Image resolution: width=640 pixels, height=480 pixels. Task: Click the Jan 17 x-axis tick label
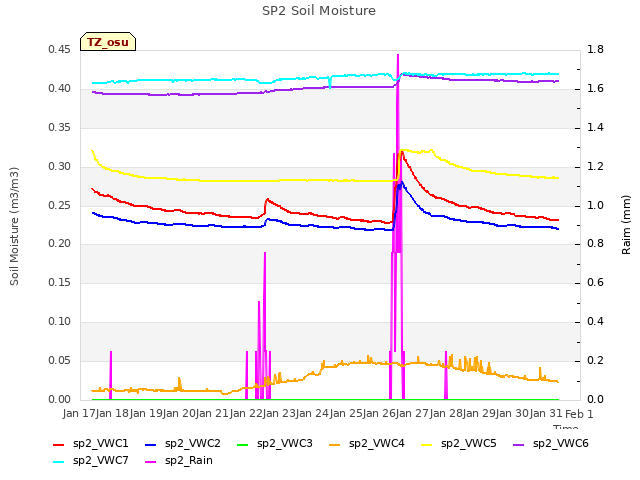[79, 414]
